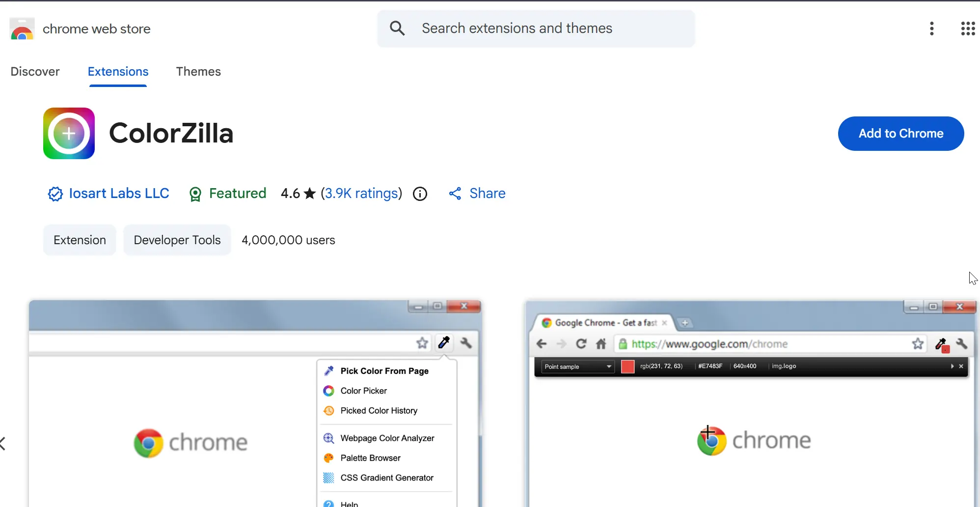Click the Share link text
The height and width of the screenshot is (507, 980).
pos(487,194)
